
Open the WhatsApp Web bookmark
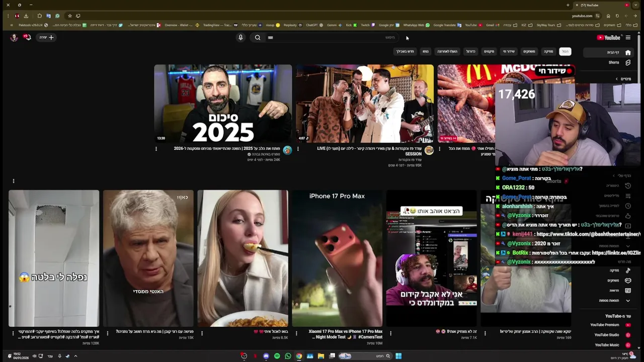[x=417, y=25]
